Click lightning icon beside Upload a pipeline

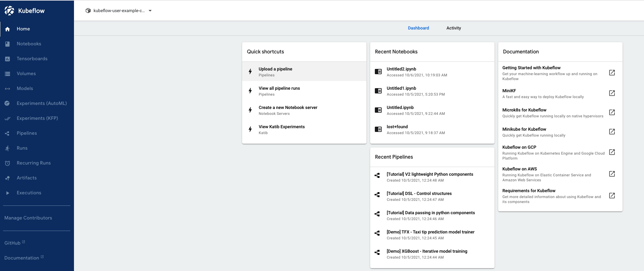(x=250, y=71)
